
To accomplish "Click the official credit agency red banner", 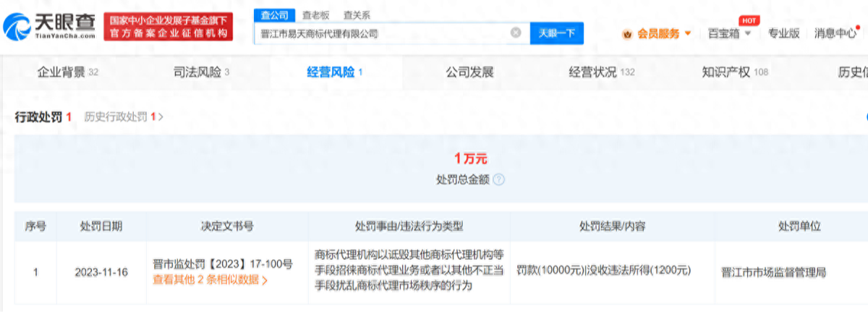I will click(168, 27).
